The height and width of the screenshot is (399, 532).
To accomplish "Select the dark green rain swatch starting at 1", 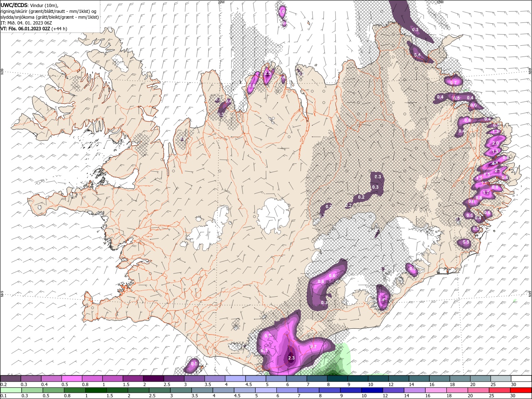I will pyautogui.click(x=96, y=390).
